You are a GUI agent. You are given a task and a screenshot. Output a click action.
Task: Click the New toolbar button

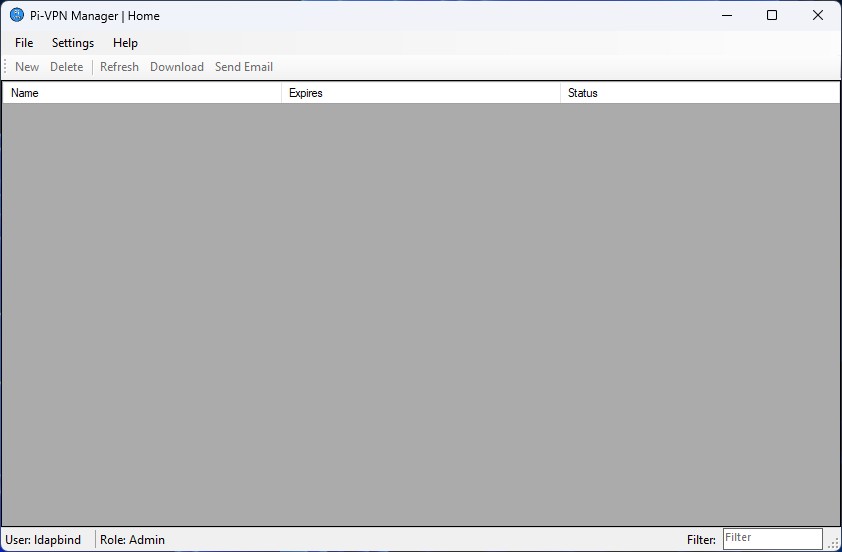(27, 67)
